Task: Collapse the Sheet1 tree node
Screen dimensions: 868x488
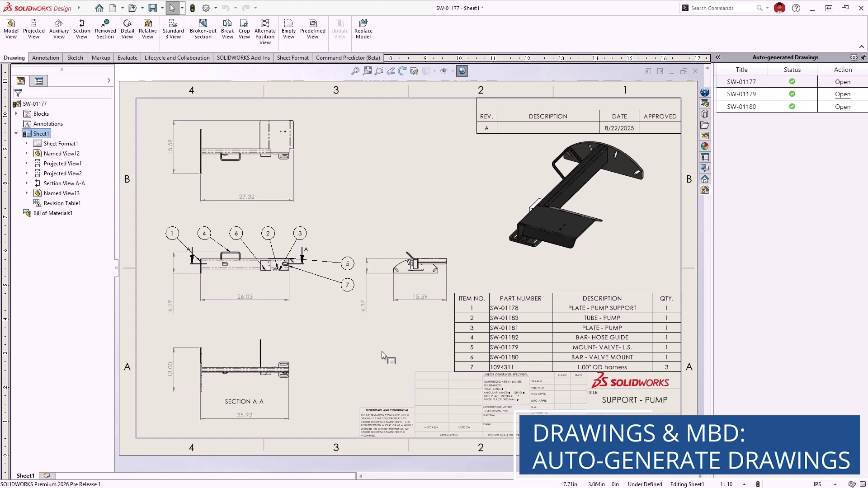Action: 16,133
